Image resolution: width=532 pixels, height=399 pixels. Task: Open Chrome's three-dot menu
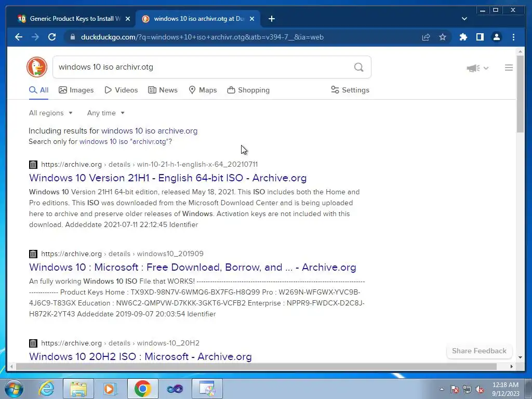point(513,37)
